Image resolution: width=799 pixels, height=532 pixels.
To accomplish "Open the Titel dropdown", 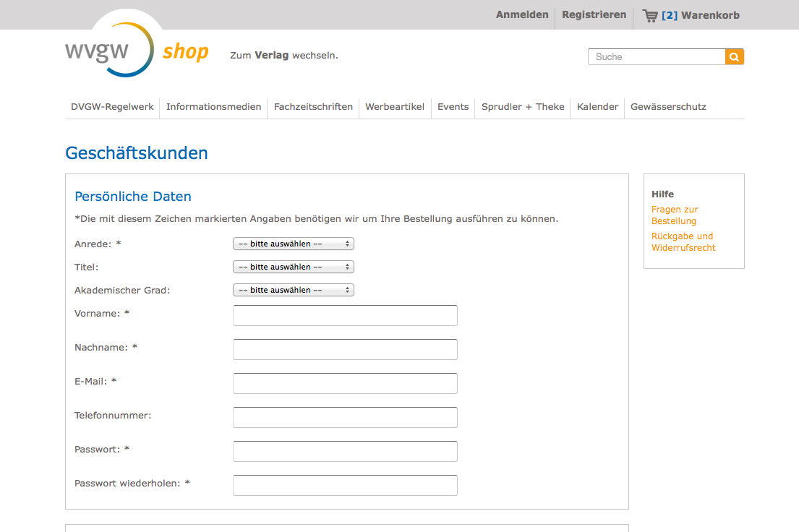I will pos(294,267).
